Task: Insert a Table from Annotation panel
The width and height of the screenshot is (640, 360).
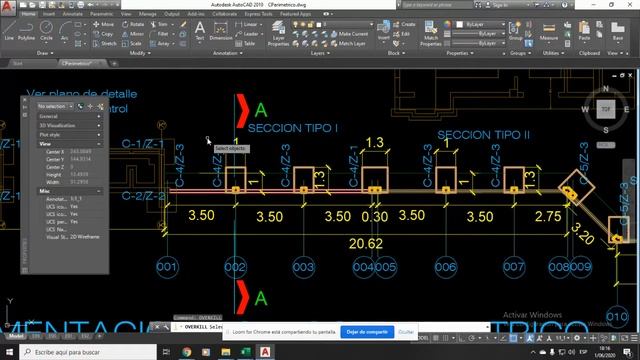Action: [245, 43]
